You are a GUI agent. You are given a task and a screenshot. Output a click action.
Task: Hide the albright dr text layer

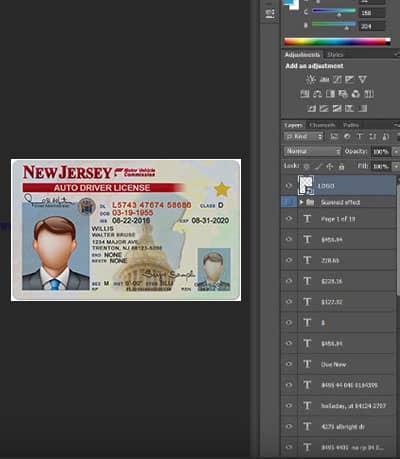click(x=289, y=426)
